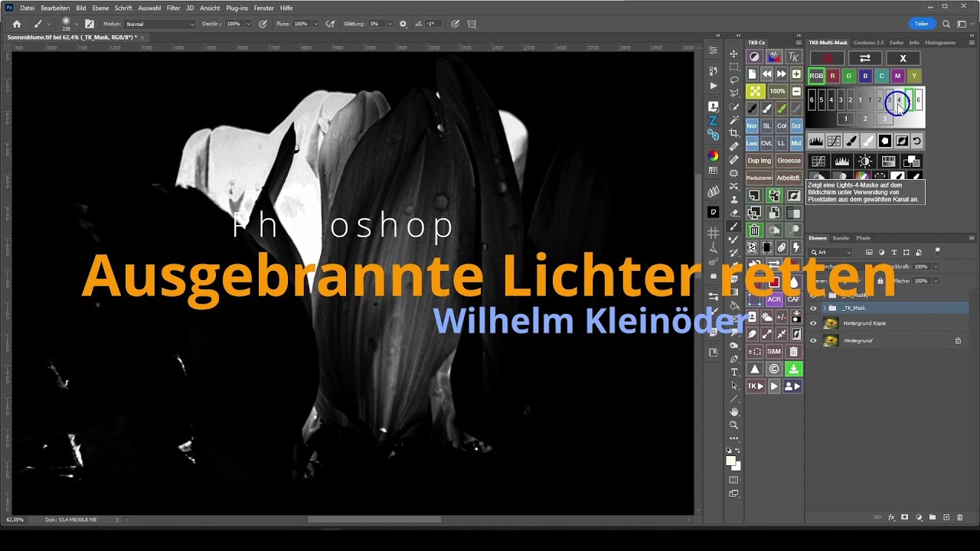Click the butterfly symmetry icon

(472, 24)
